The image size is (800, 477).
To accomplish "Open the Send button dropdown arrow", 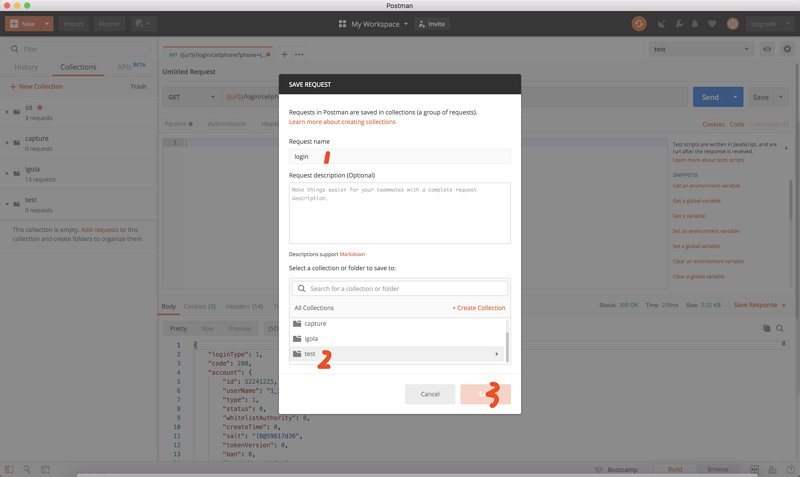I will pos(735,97).
